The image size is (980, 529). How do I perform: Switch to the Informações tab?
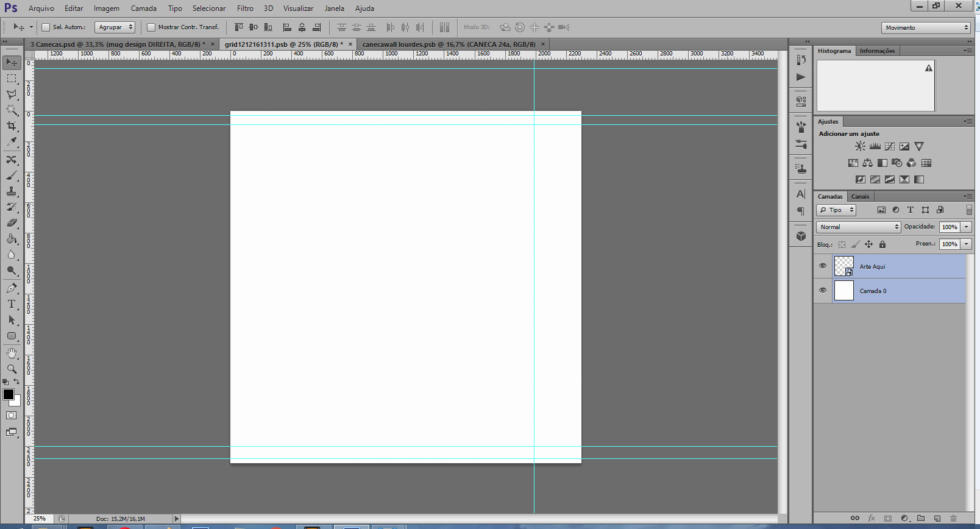click(878, 51)
